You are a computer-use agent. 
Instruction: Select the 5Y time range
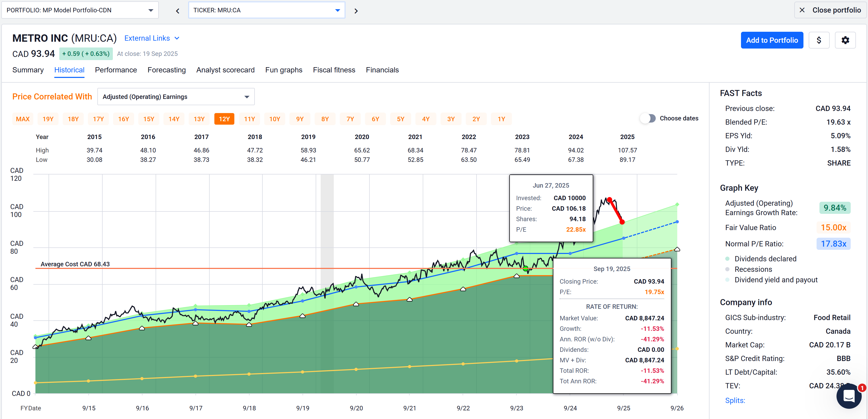(400, 119)
